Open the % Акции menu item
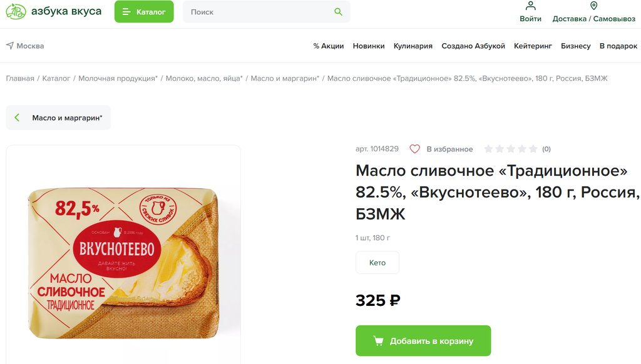 329,46
